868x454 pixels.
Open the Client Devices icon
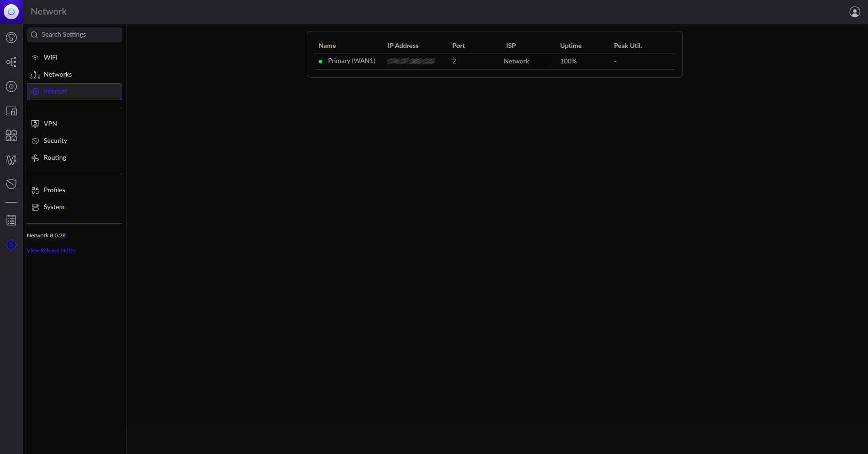tap(11, 111)
